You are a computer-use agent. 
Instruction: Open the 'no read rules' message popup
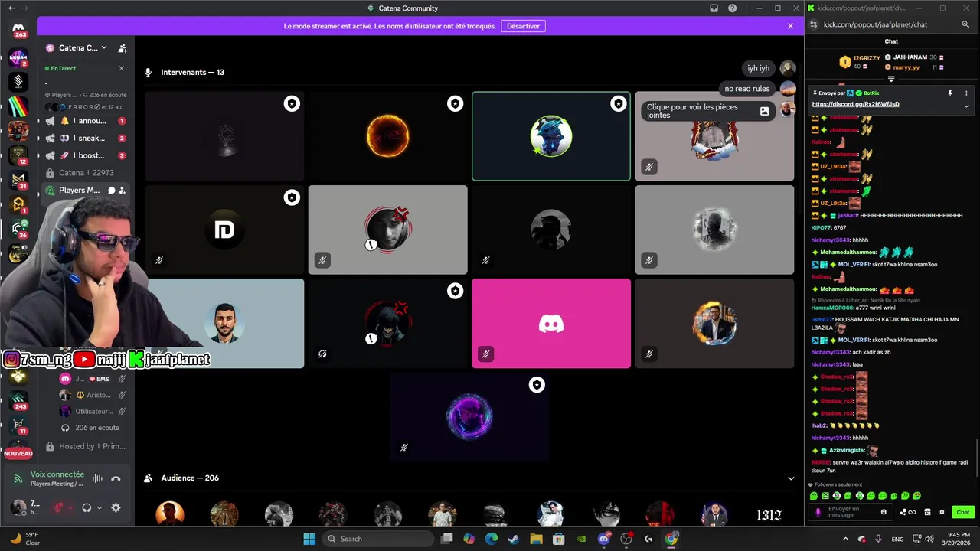(747, 89)
